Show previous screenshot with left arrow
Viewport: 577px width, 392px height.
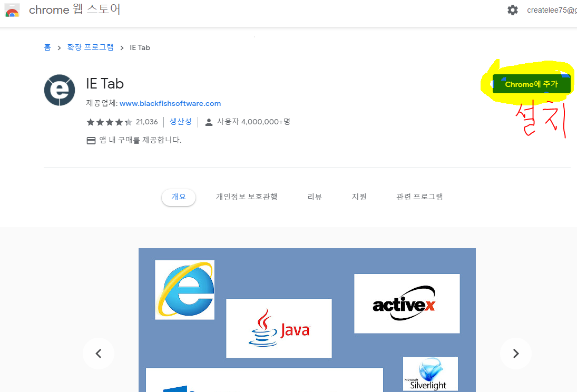coord(99,354)
